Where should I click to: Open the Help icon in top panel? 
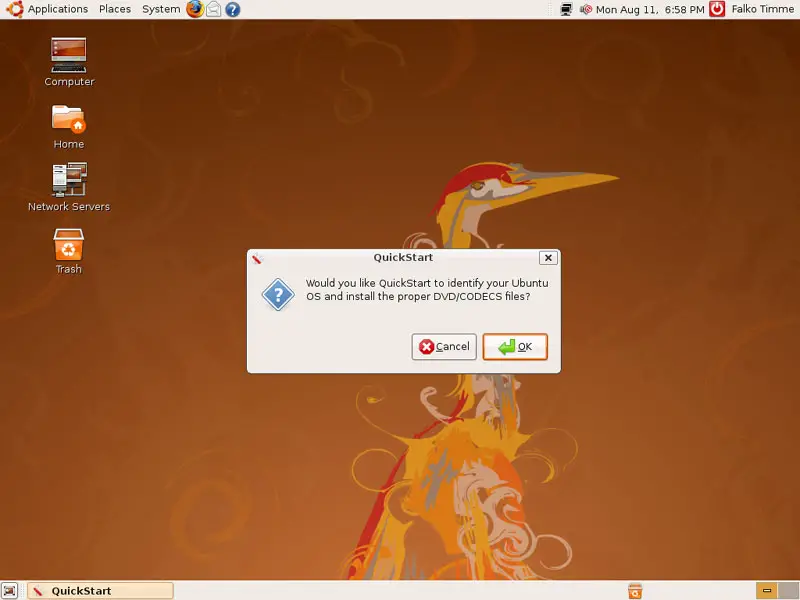pyautogui.click(x=233, y=9)
